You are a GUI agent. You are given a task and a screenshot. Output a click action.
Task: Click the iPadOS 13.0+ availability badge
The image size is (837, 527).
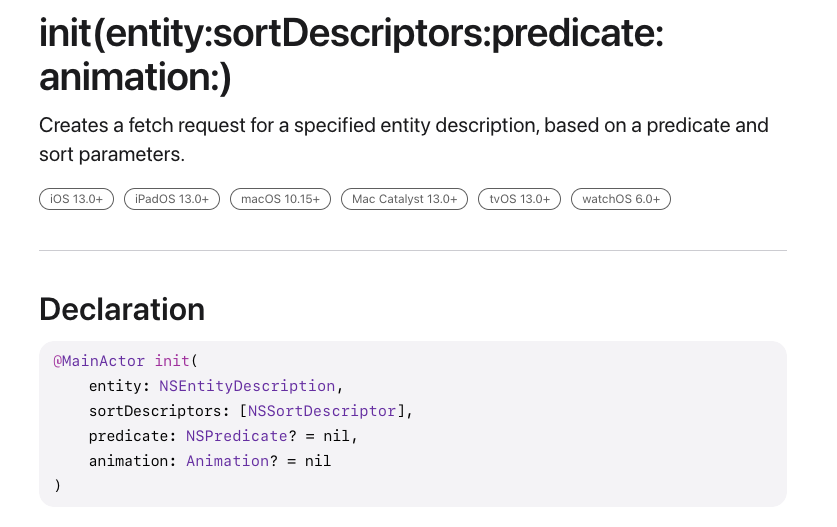(172, 199)
